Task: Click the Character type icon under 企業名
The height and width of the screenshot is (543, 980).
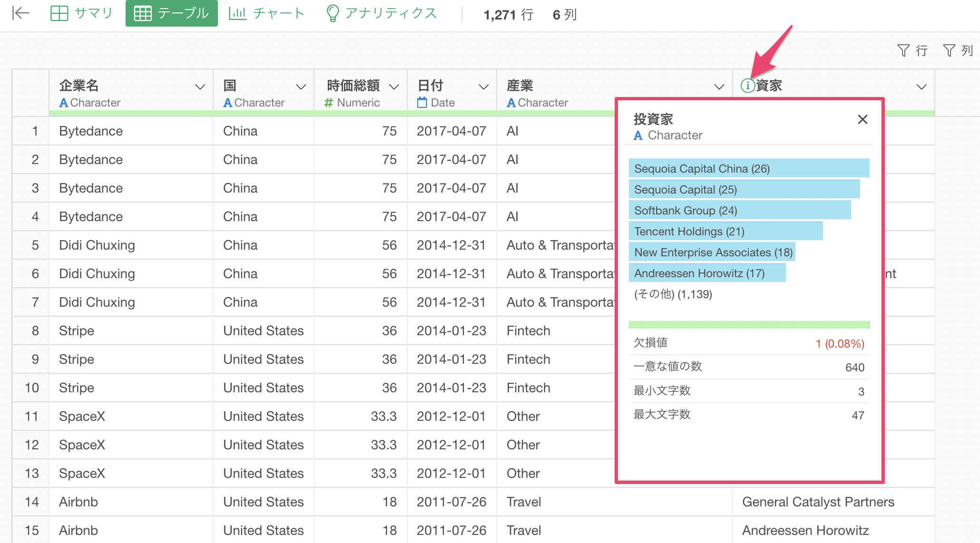Action: click(x=64, y=103)
